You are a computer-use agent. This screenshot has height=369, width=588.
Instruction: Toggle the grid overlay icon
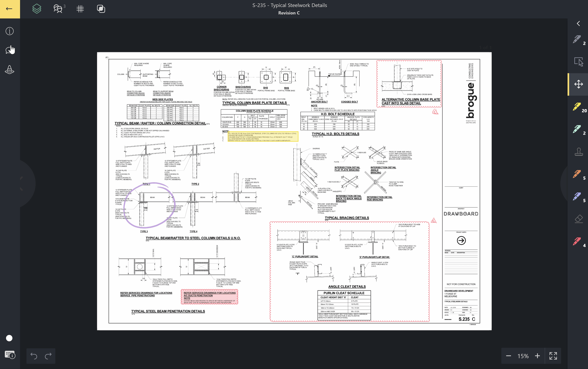80,9
